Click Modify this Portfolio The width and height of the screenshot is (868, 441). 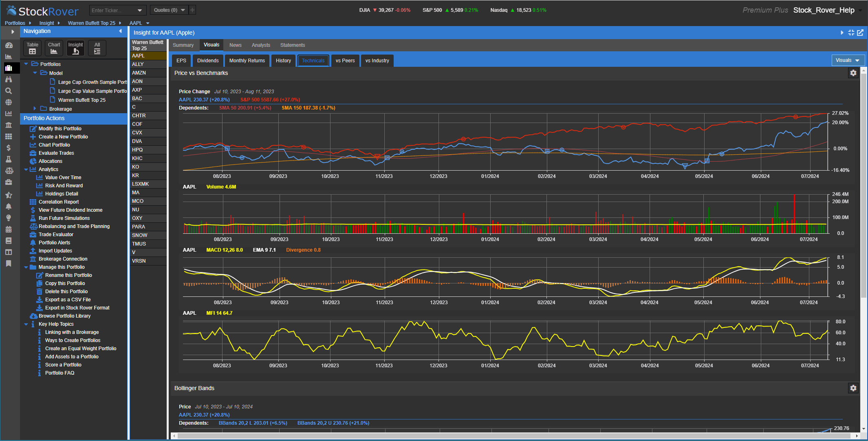[60, 129]
